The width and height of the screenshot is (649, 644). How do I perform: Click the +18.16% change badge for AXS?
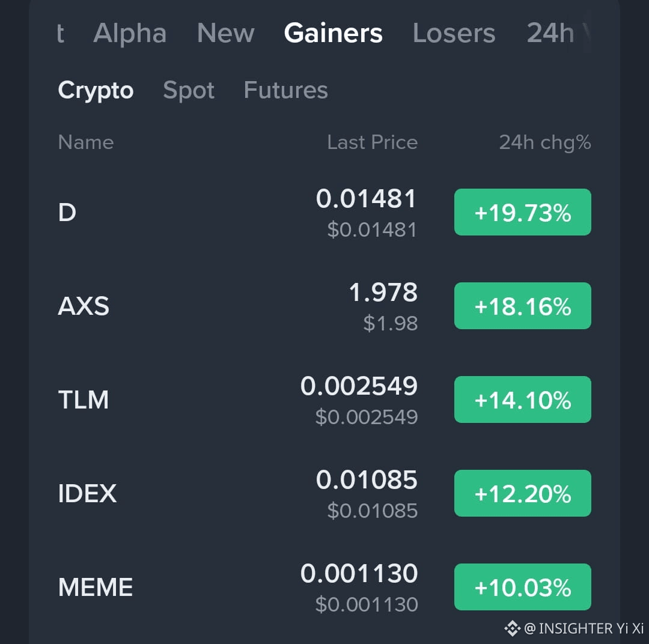[522, 306]
